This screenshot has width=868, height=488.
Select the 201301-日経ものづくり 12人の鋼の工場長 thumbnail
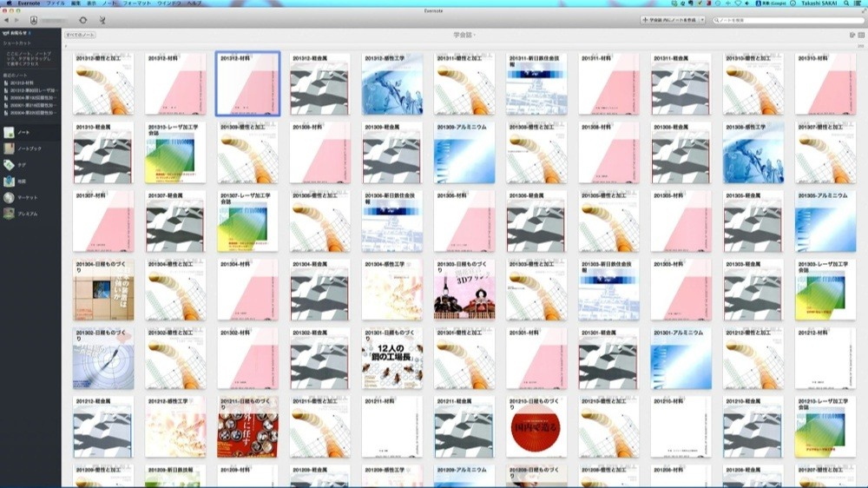[x=392, y=359]
